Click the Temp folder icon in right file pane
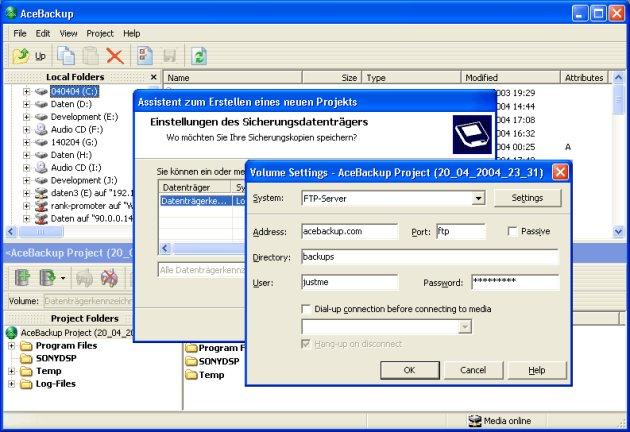 (191, 375)
